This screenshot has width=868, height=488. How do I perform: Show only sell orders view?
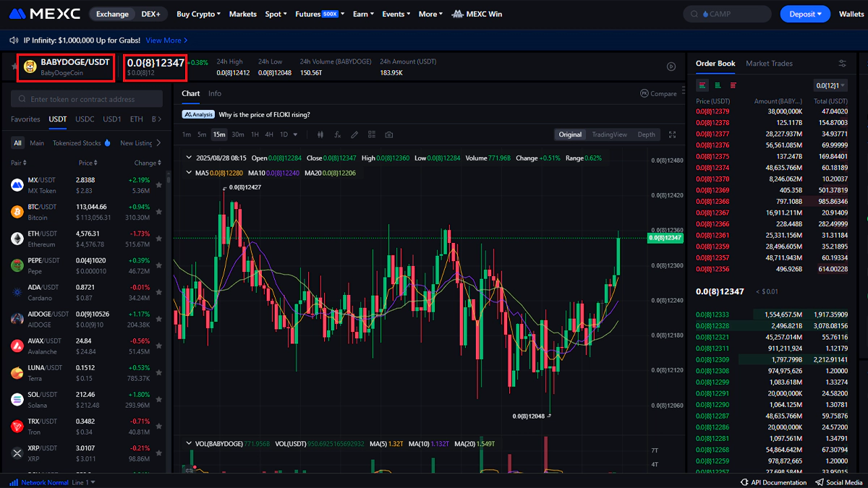(x=733, y=85)
